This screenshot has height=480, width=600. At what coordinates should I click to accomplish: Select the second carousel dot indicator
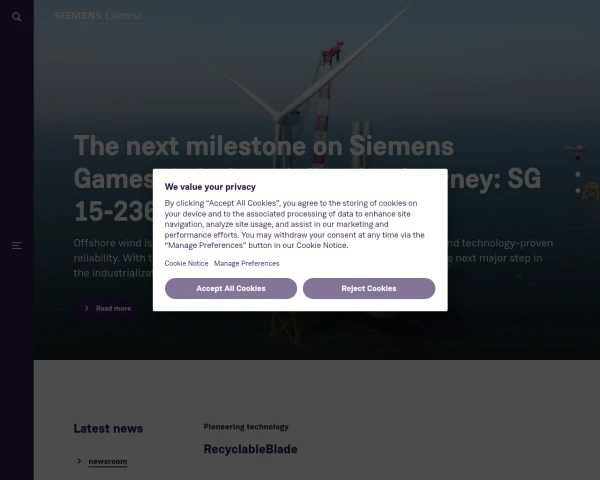click(578, 175)
